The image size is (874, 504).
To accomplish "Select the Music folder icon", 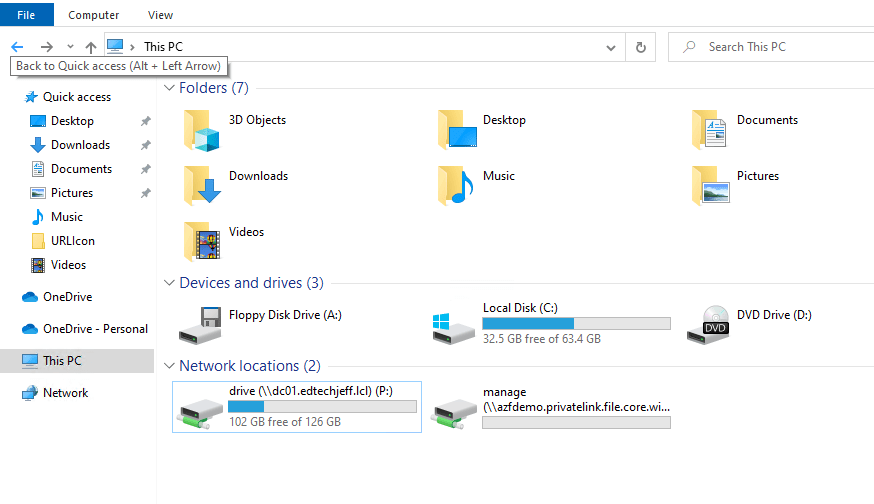I will [x=456, y=185].
